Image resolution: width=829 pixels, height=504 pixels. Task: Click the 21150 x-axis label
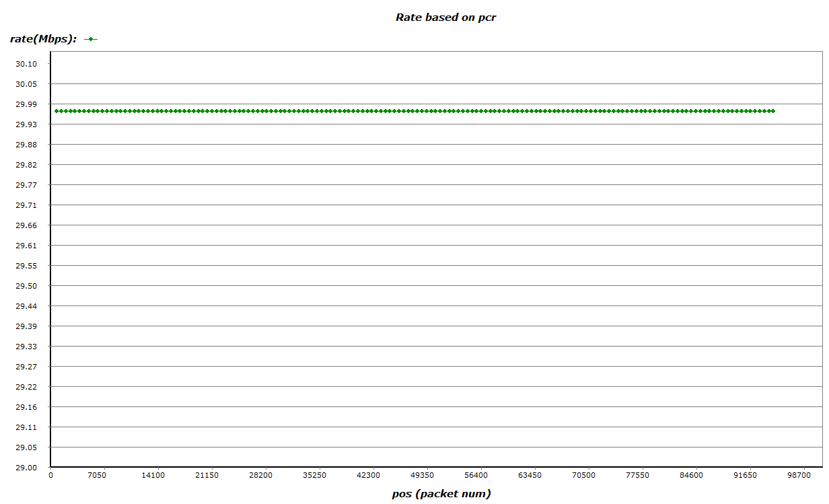tap(207, 476)
